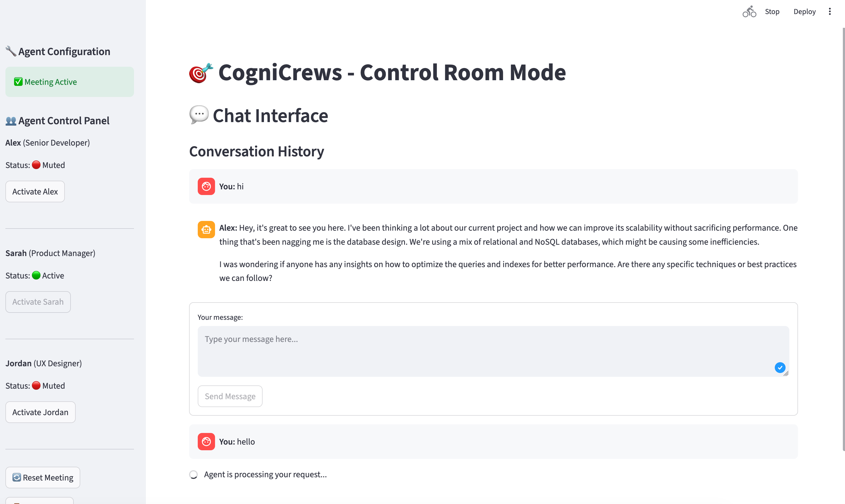Viewport: 845px width, 504px height.
Task: Select Stop from the top bar
Action: pyautogui.click(x=772, y=11)
